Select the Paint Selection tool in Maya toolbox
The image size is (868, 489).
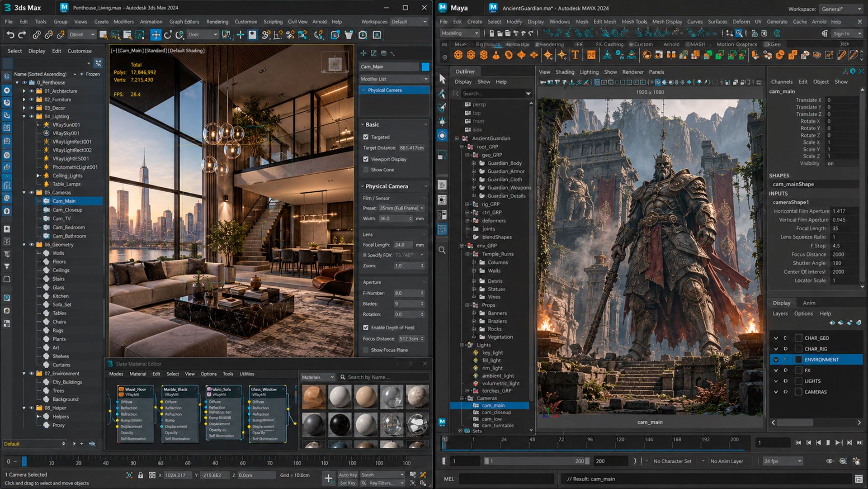(x=442, y=107)
